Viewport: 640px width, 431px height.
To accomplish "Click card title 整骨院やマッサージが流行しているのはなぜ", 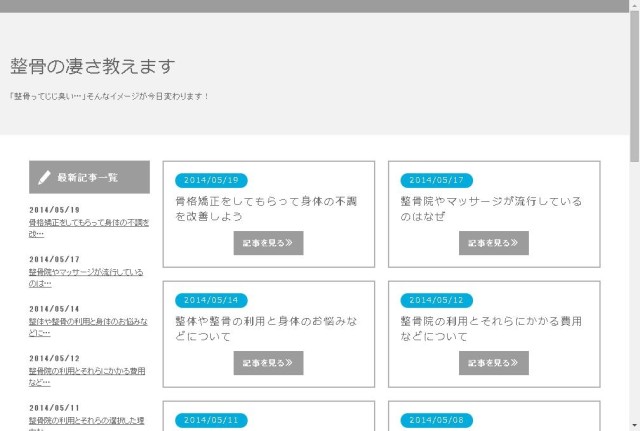I will (x=491, y=209).
